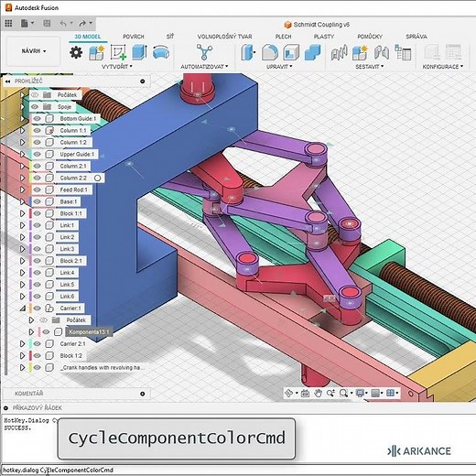Click the Display settings monitor icon

pyautogui.click(x=360, y=393)
